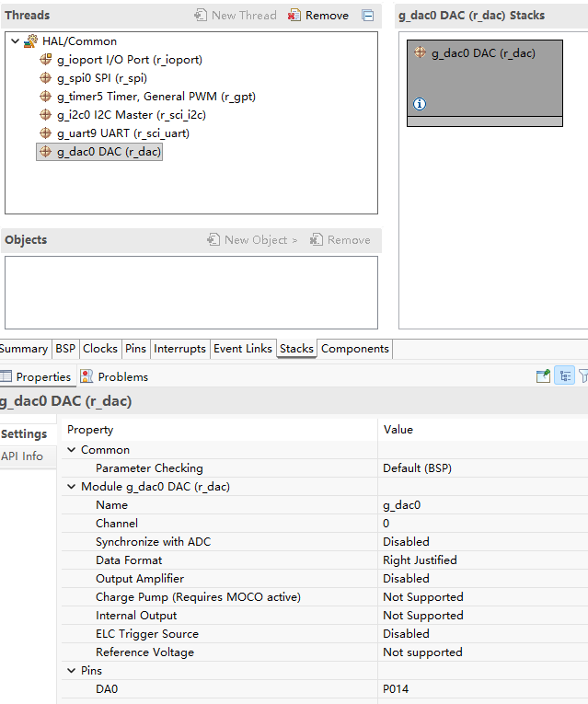
Task: Click the DA0 pin value P014
Action: coord(483,689)
